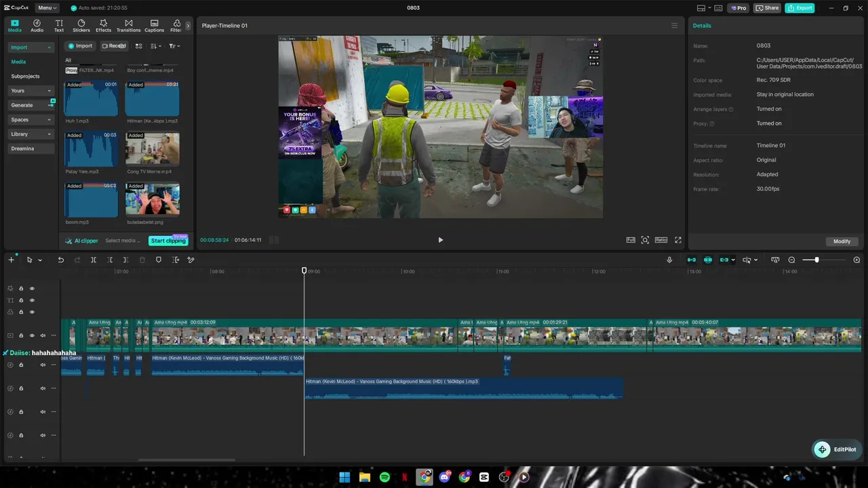Expand the Spaces section
868x488 pixels.
pos(31,120)
